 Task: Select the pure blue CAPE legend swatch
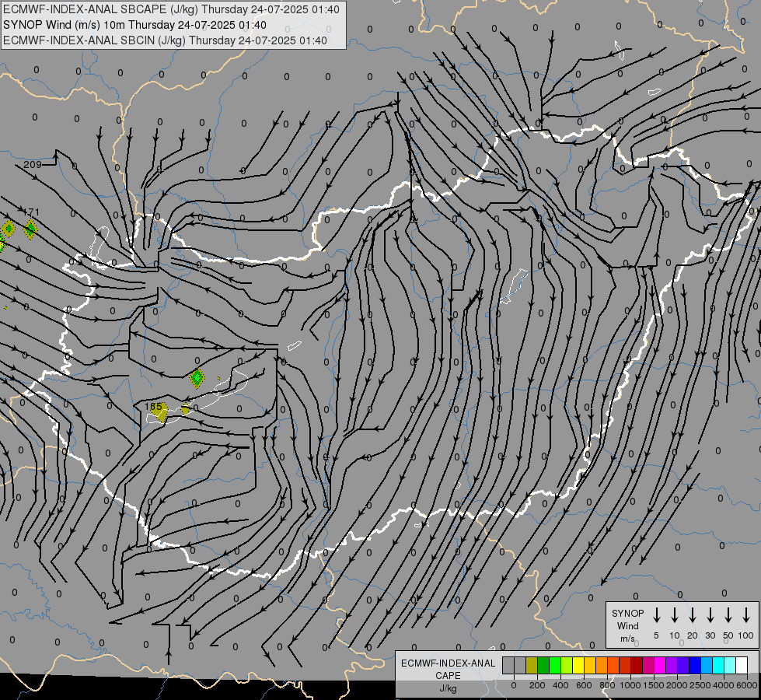[x=694, y=665]
